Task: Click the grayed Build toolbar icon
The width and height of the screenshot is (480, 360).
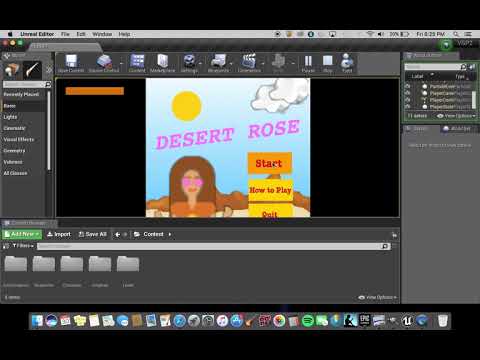Action: [x=278, y=63]
